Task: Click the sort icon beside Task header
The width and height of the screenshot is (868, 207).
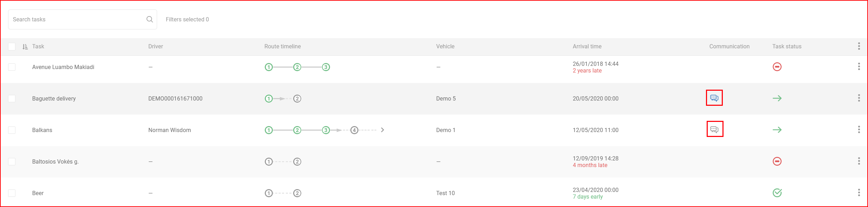Action: 25,47
